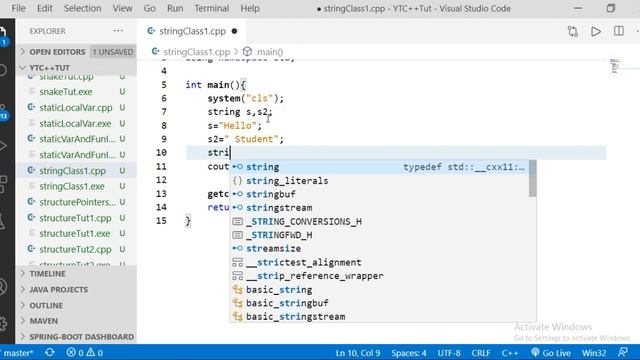Choose the '_STRINGFWD_H' suggestion

(380, 235)
